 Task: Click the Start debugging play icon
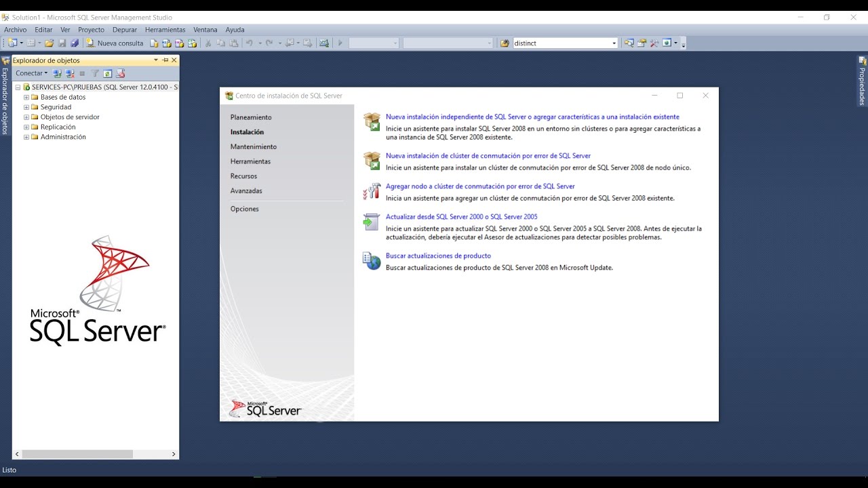(340, 43)
